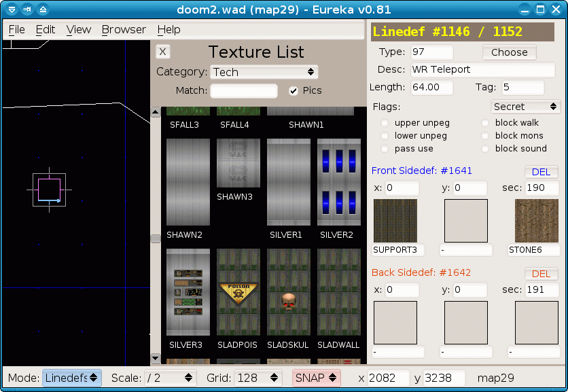Viewport: 568px width, 392px height.
Task: Open the Browser menu
Action: point(124,30)
